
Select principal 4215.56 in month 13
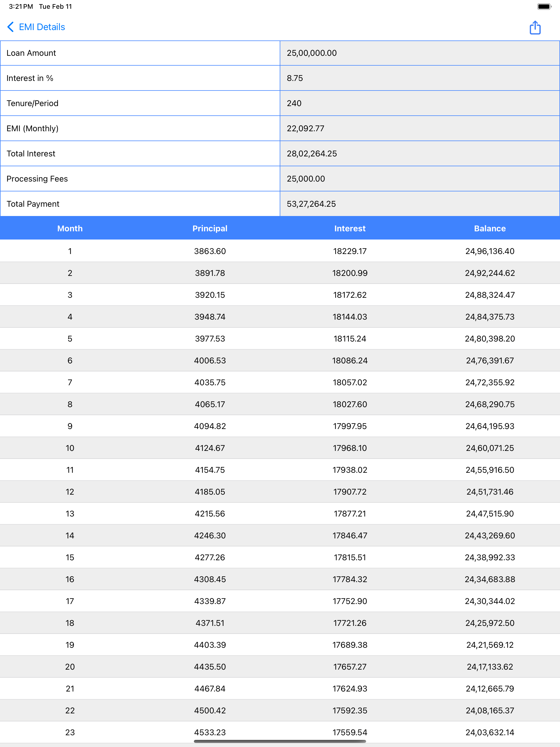click(x=210, y=514)
